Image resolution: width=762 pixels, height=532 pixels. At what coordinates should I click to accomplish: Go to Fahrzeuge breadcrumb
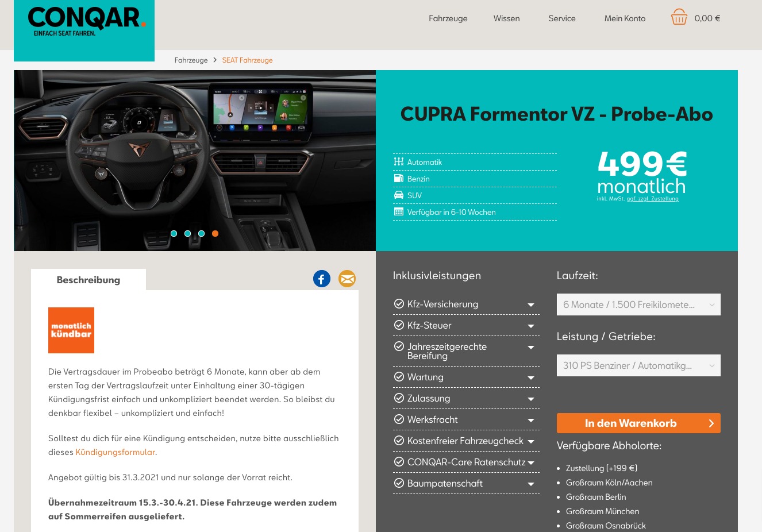coord(191,60)
